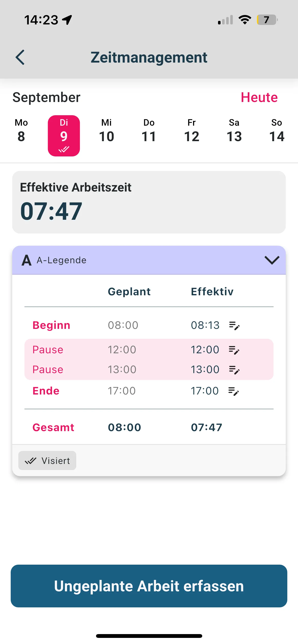Edit the effective Ende time 17:00
The image size is (298, 644).
[234, 391]
